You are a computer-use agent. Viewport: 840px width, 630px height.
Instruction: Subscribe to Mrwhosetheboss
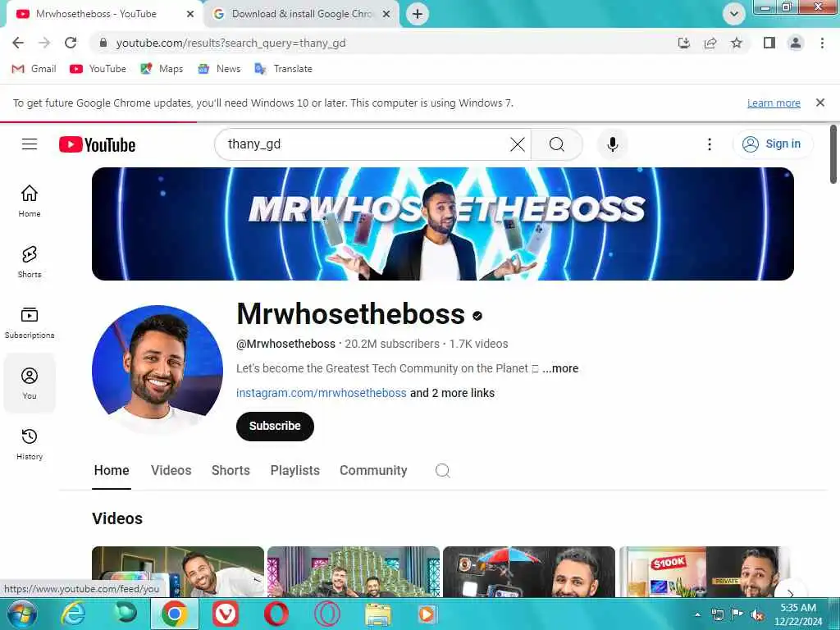(x=275, y=426)
